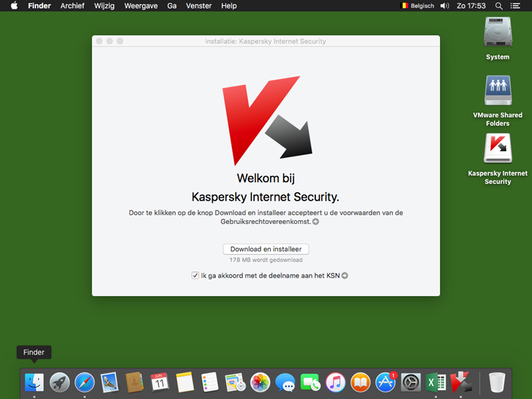This screenshot has height=399, width=532.
Task: Open Kaspersky Internet Security desktop disk icon
Action: click(x=497, y=149)
